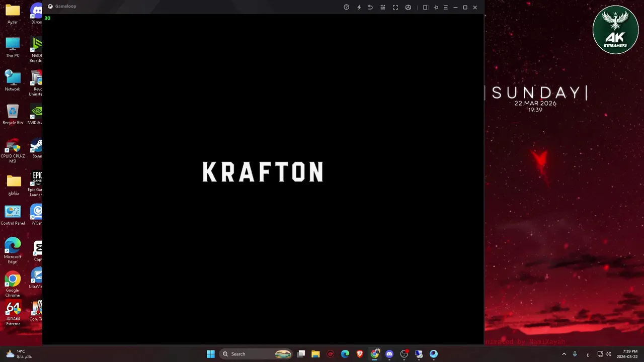The width and height of the screenshot is (644, 362).
Task: Open the key mapping keyboard icon
Action: coord(383,7)
